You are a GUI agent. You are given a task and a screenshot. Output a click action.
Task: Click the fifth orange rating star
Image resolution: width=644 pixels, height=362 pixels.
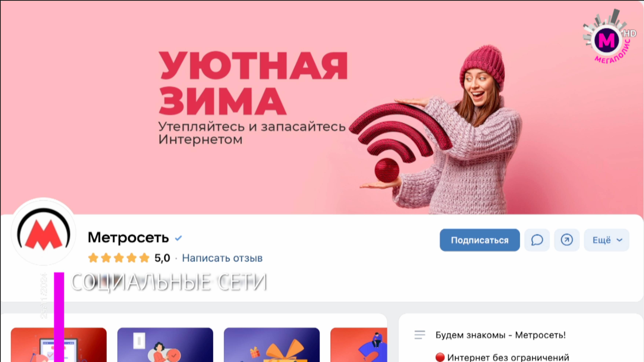click(x=144, y=258)
